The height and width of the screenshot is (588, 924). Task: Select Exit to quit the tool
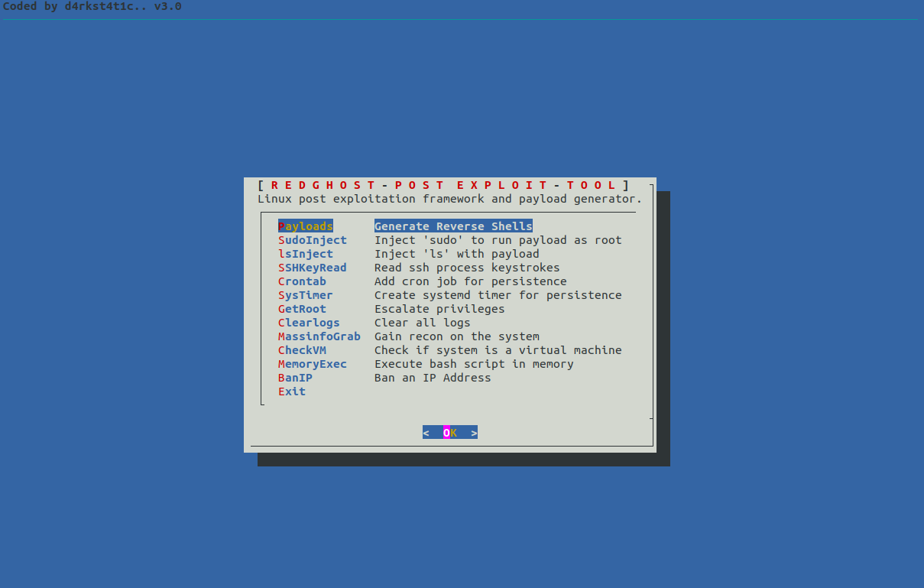[x=292, y=391]
